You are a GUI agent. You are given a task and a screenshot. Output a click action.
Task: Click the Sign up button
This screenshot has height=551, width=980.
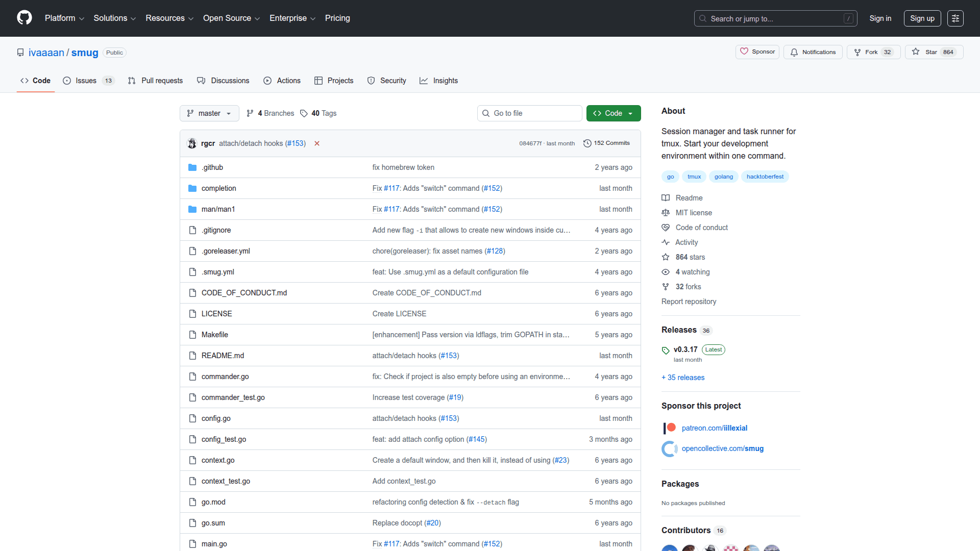click(x=922, y=18)
